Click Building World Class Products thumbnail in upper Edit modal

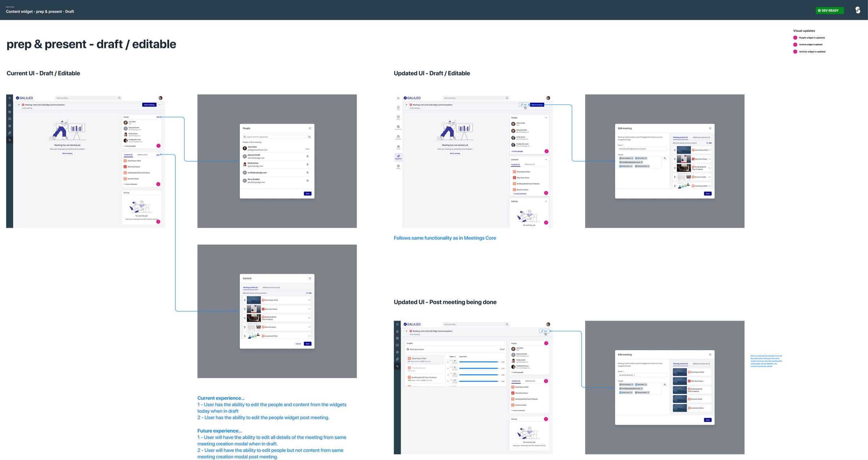click(x=684, y=168)
